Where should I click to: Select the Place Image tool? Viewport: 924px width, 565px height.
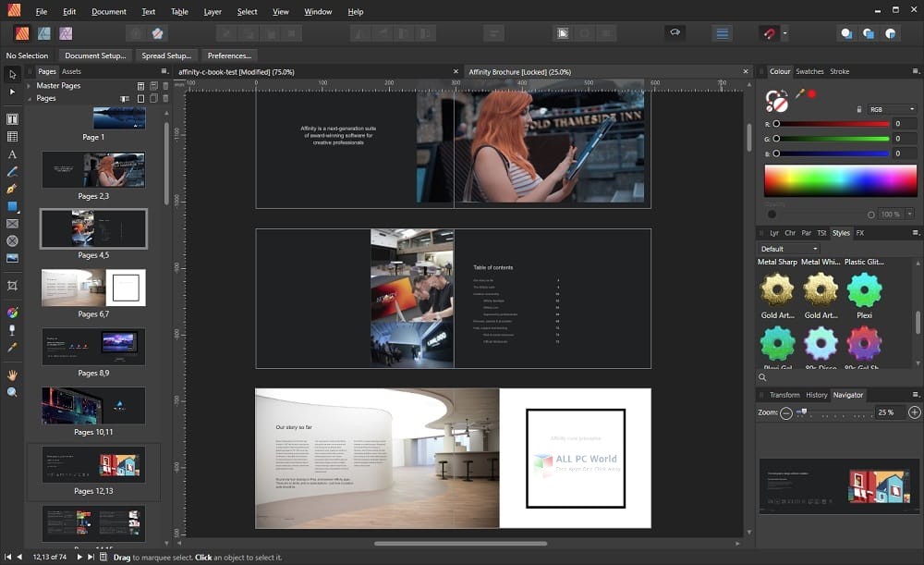[12, 258]
